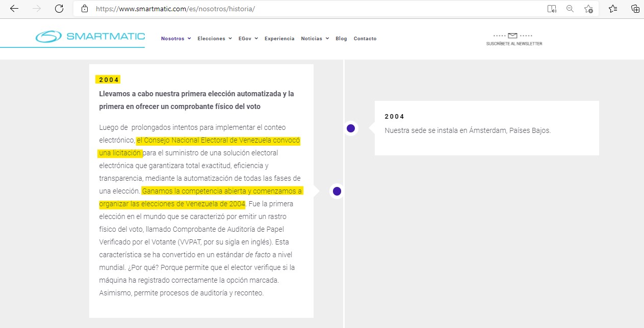Add this page to favorites (star plus icon)
Image resolution: width=644 pixels, height=328 pixels.
[588, 9]
